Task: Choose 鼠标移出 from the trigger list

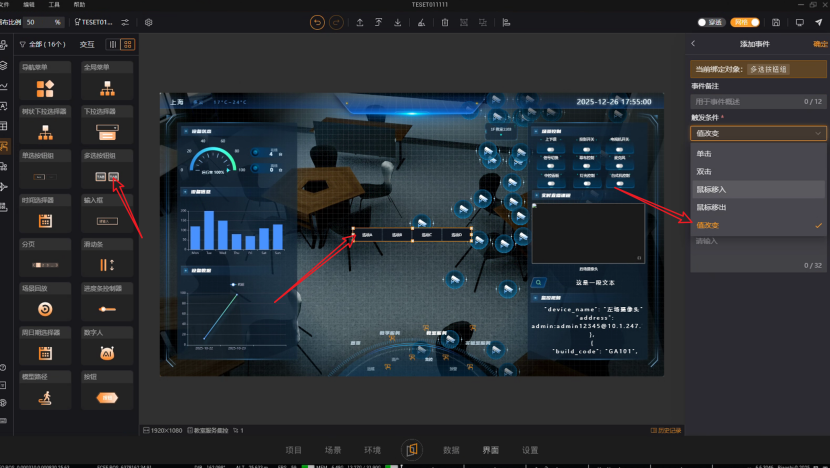Action: pos(758,208)
